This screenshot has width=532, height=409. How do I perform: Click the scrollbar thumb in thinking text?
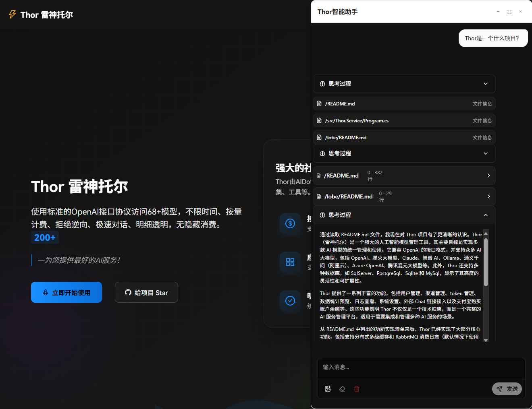pyautogui.click(x=486, y=262)
